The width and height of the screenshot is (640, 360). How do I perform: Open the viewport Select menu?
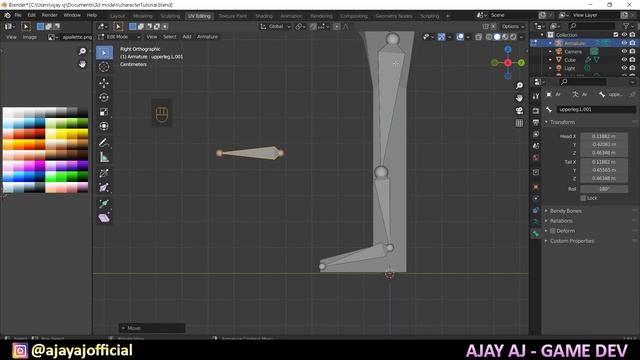point(169,37)
